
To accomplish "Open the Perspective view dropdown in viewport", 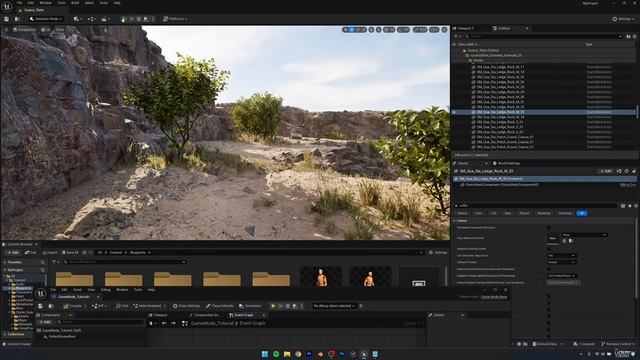I will [24, 29].
